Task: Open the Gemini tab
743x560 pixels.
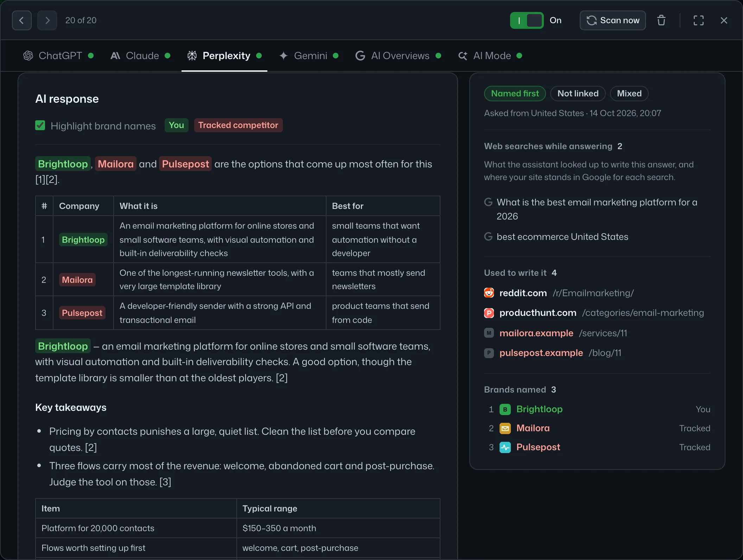Action: (x=309, y=56)
